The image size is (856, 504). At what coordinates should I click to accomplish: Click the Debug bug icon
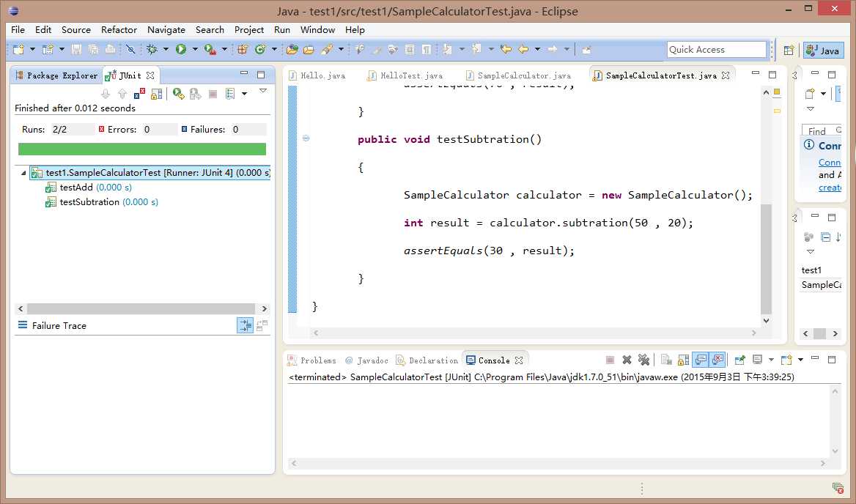(x=152, y=50)
